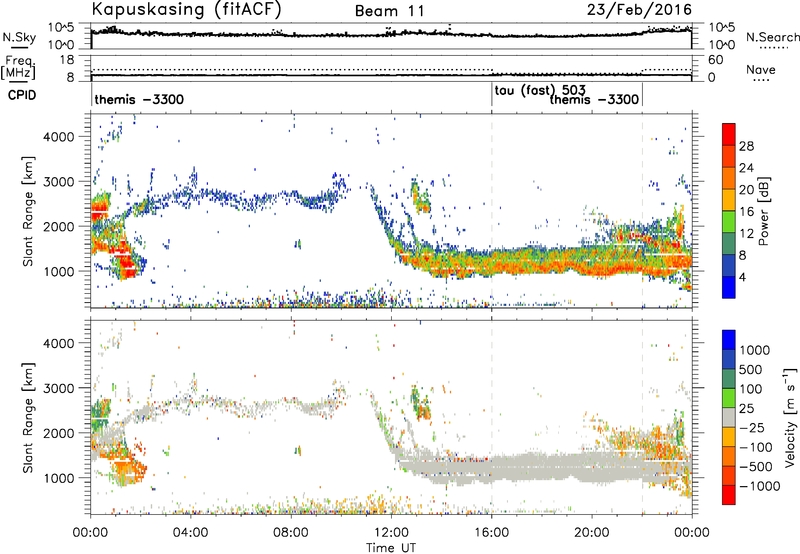Click the date '23/Feb/2016' in the header
The width and height of the screenshot is (800, 554).
coord(639,9)
